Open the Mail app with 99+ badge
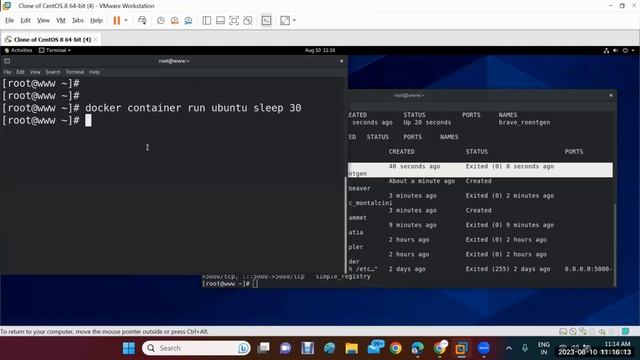This screenshot has width=640, height=360. (375, 348)
